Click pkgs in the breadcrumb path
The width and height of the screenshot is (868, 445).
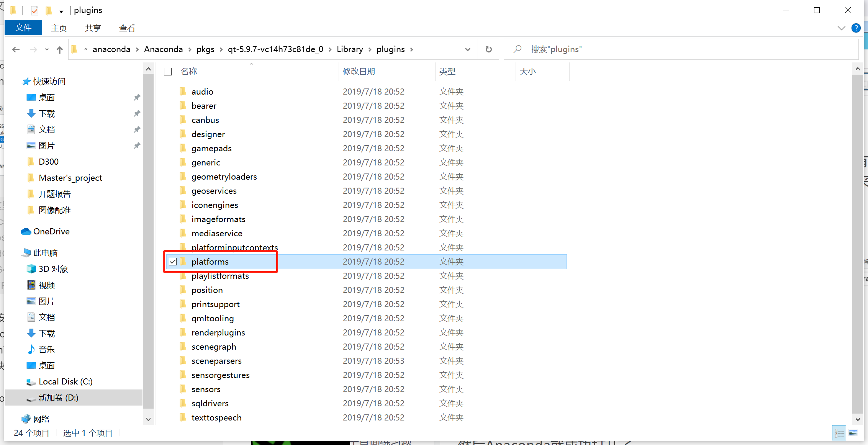click(205, 49)
